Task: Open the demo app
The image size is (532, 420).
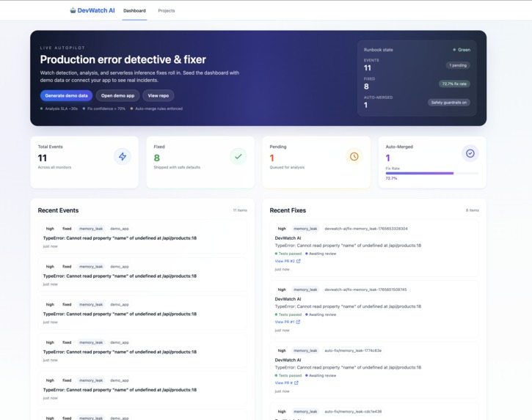Action: (117, 95)
